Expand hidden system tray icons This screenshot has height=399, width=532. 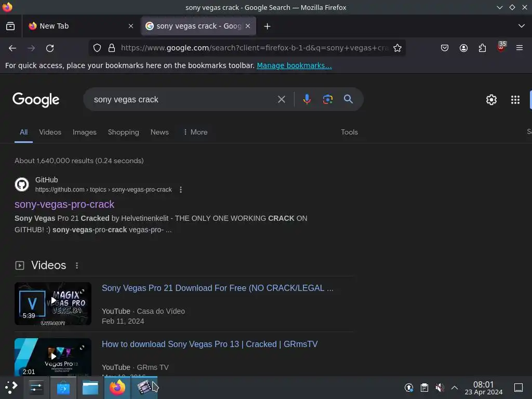coord(455,388)
